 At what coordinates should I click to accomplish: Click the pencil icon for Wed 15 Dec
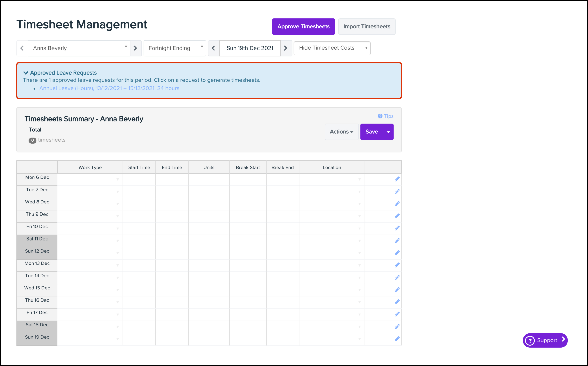coord(397,289)
